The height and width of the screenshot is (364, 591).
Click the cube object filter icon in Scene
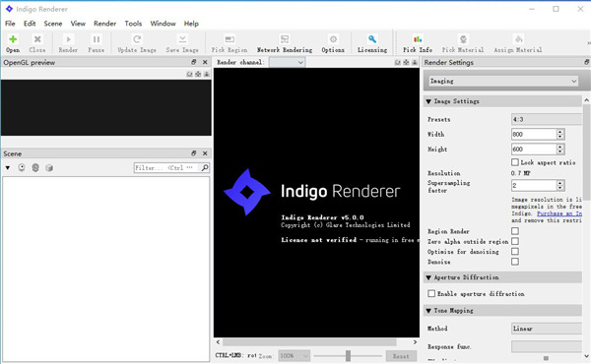click(x=49, y=168)
